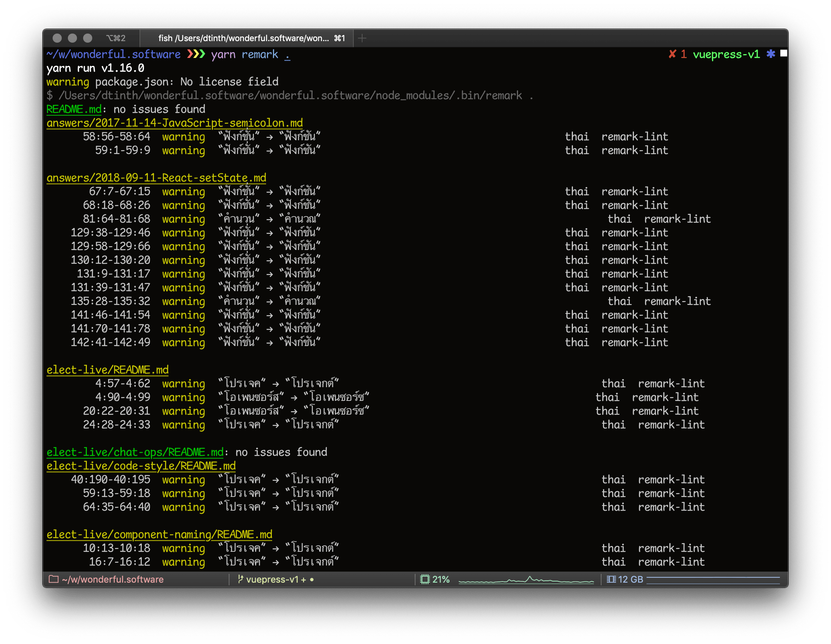
Task: Click the vuepress-v1 branch label in status bar
Action: point(272,579)
